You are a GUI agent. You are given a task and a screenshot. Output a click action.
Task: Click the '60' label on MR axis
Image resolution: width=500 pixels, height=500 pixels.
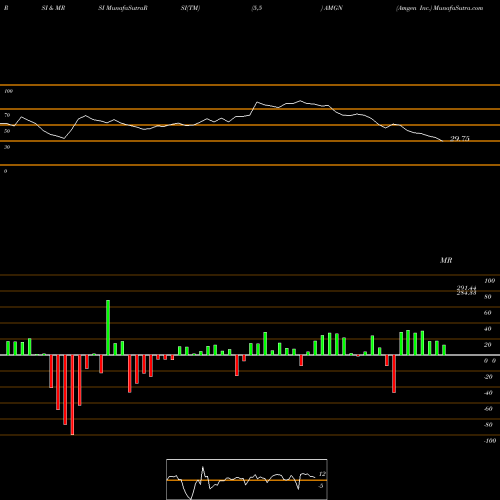pos(488,313)
